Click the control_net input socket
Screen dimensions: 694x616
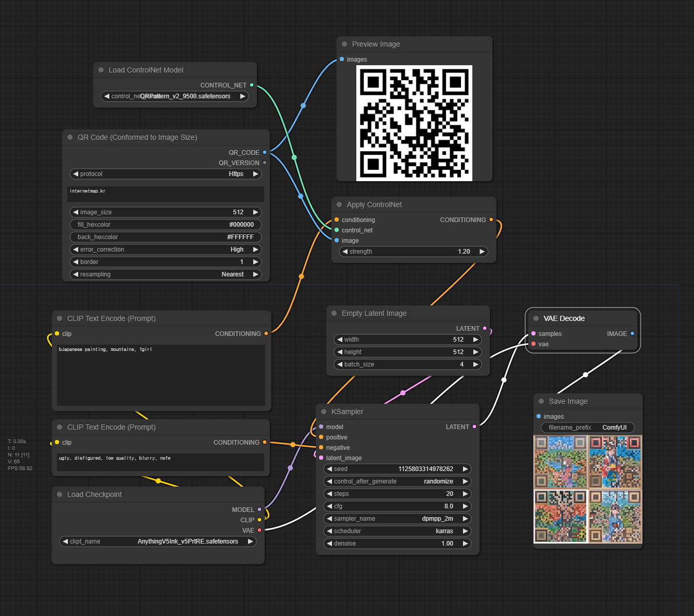[337, 230]
